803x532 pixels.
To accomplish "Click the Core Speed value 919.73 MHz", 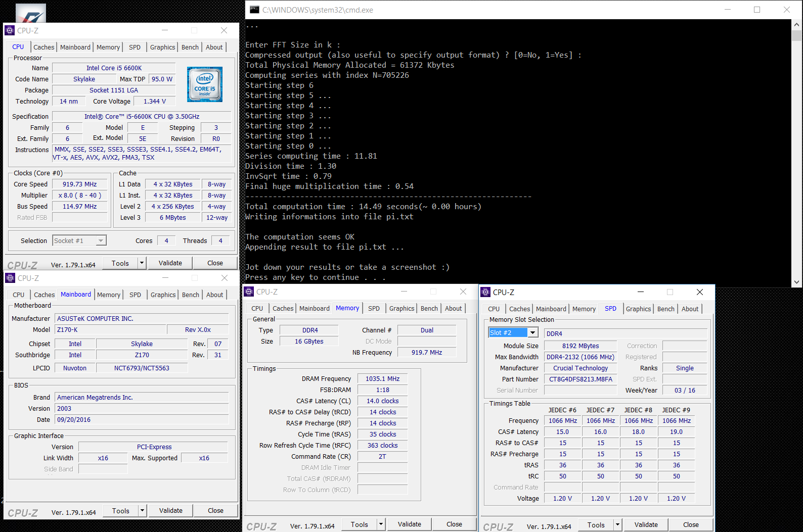I will [80, 184].
